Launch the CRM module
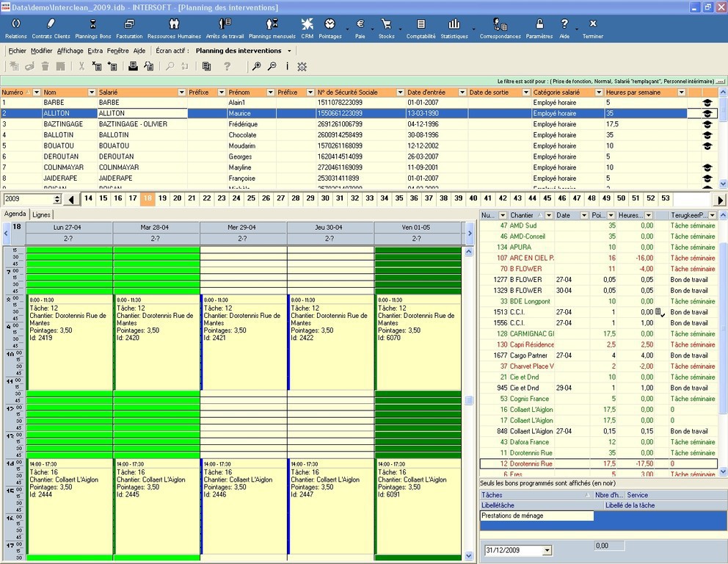Screen dimensions: 728x564 click(x=307, y=28)
